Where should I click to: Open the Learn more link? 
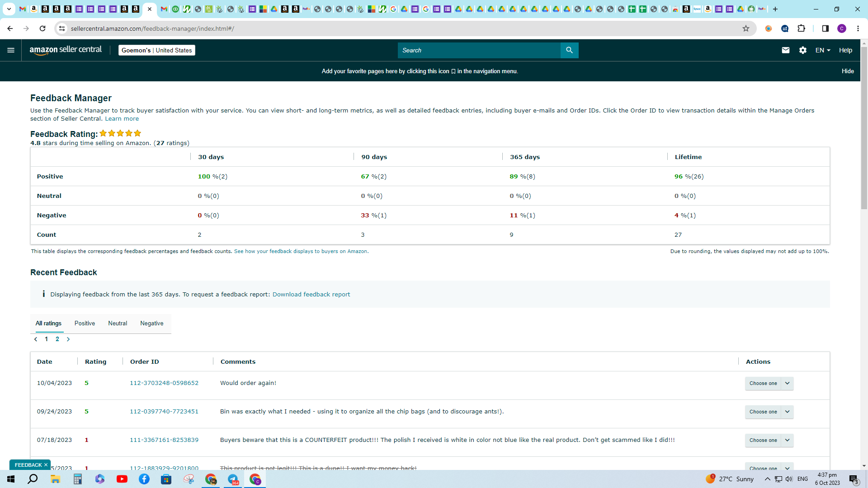coord(122,119)
